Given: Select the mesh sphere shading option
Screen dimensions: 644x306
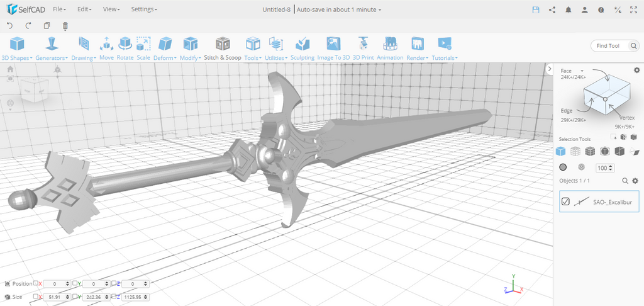Looking at the screenshot, I should pyautogui.click(x=582, y=167).
